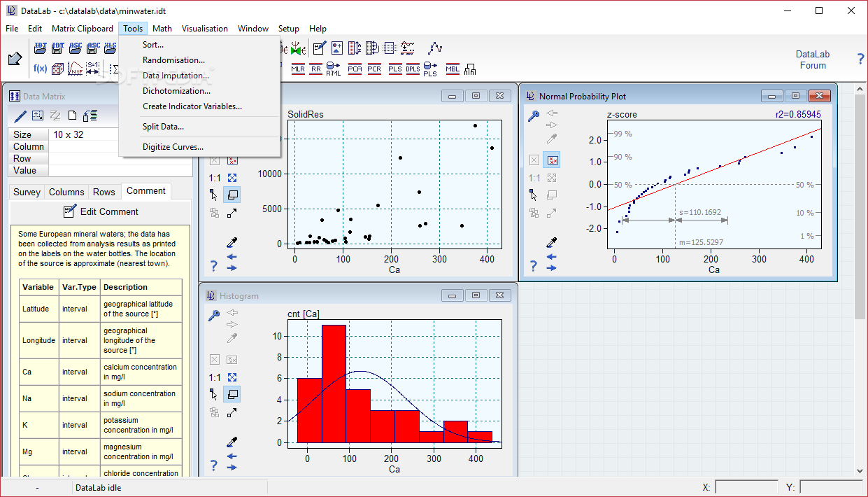Toggle the pointer select tool in Normal Probability Plot
This screenshot has width=868, height=497.
(534, 195)
